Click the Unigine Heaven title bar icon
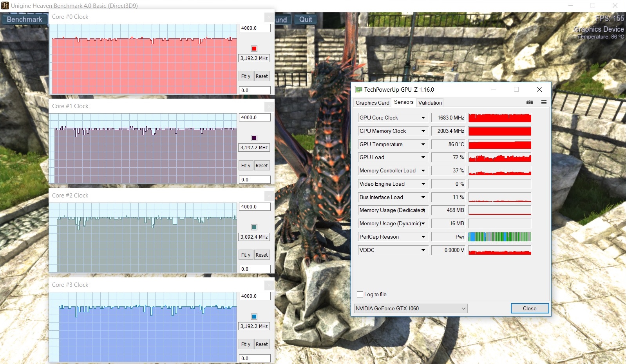626x364 pixels. (5, 5)
